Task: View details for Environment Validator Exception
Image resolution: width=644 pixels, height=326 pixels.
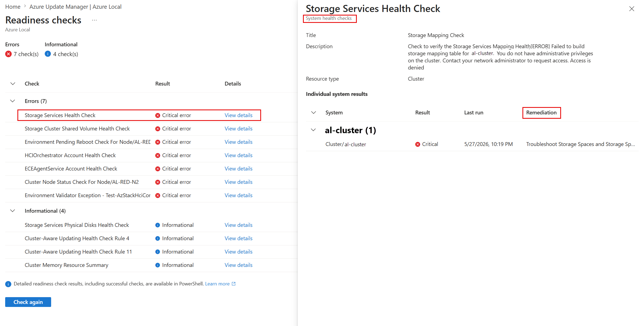Action: click(239, 195)
